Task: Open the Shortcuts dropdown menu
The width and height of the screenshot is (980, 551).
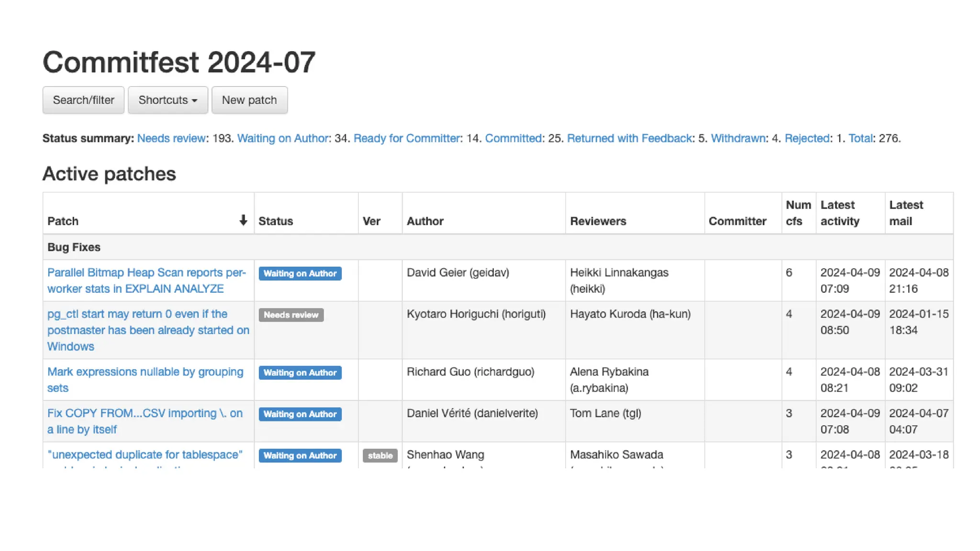Action: (x=167, y=100)
